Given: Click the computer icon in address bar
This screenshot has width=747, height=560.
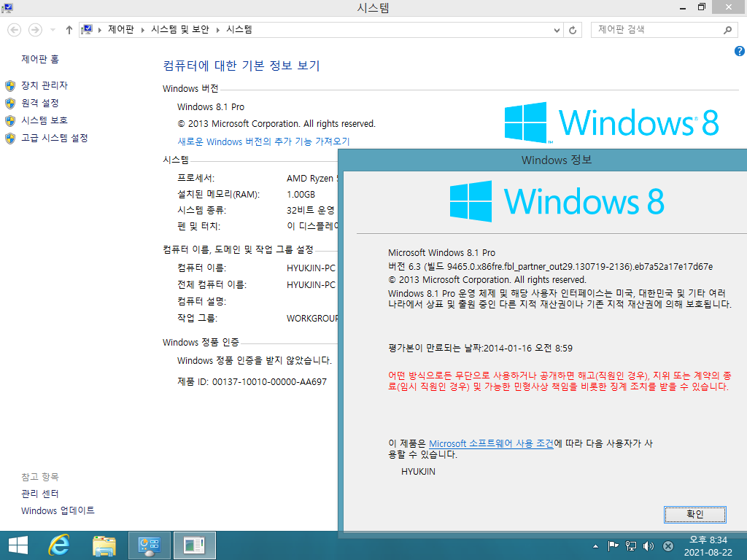Looking at the screenshot, I should coord(87,30).
